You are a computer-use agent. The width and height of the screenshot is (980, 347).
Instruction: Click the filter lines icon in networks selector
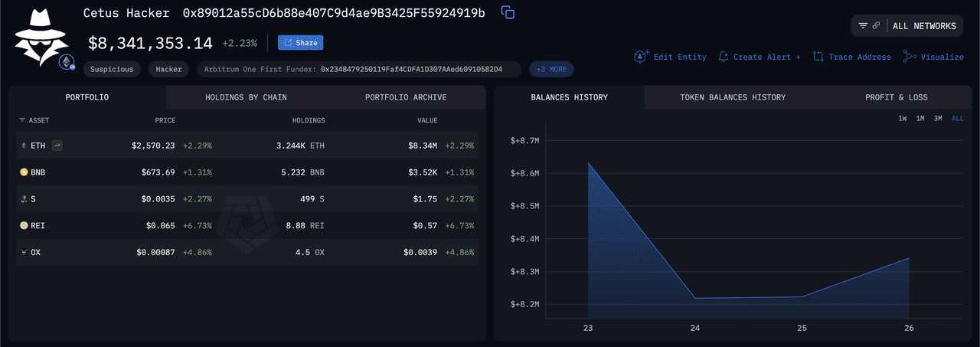[x=863, y=26]
